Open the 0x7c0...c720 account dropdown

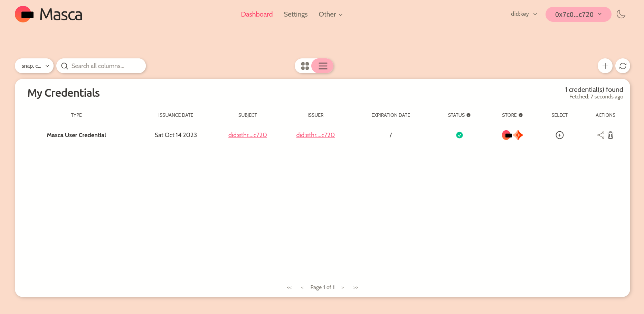578,15
